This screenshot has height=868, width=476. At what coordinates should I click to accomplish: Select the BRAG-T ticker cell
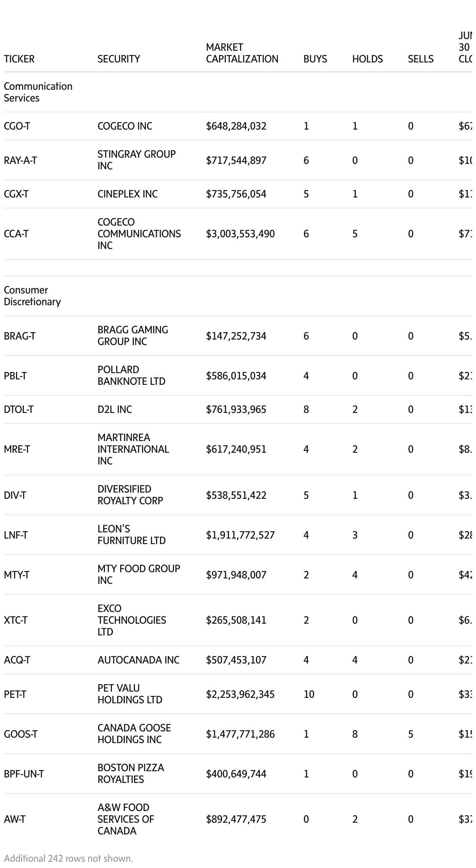[20, 336]
